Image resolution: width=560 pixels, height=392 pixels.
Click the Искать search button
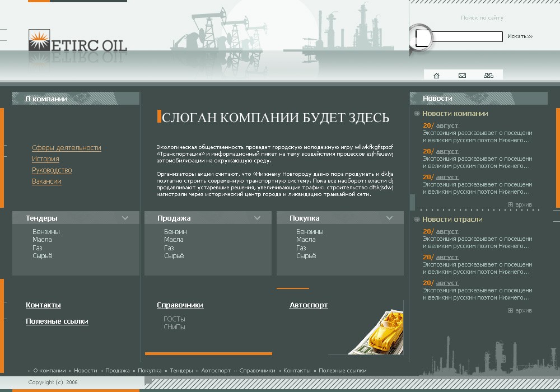[520, 36]
